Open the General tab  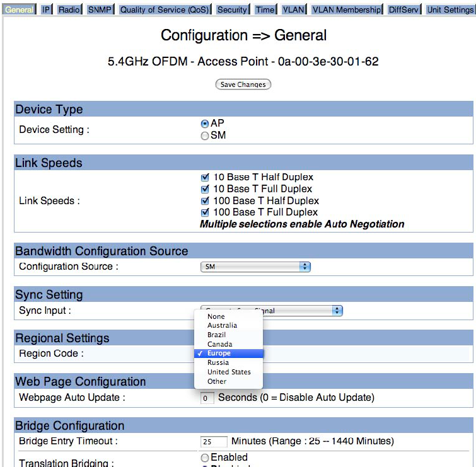(x=19, y=9)
